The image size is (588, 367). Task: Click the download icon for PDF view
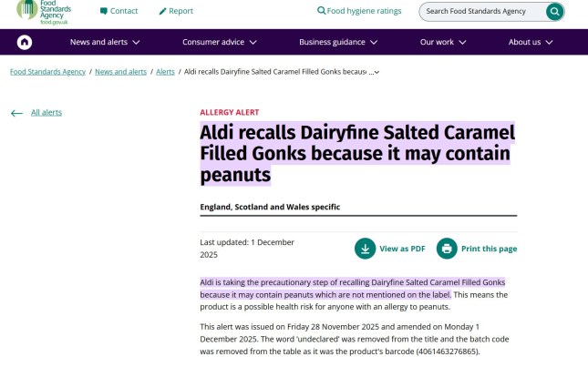(x=365, y=249)
